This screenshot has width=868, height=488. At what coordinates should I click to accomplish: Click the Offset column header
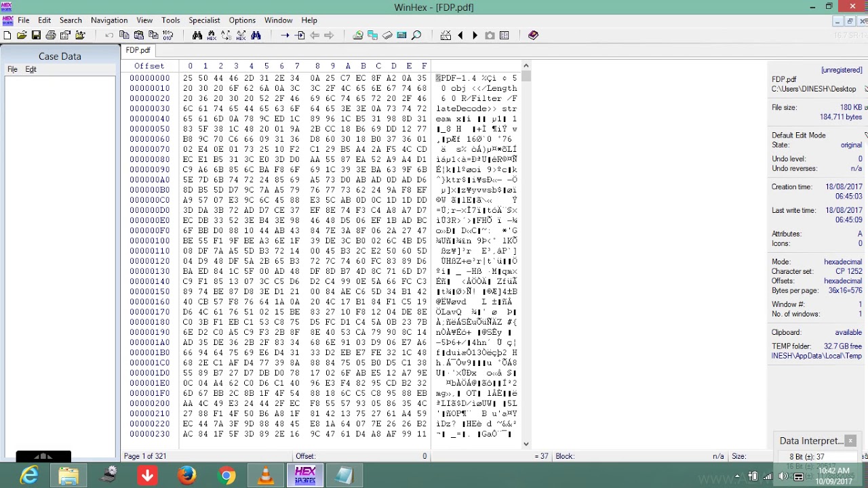149,66
